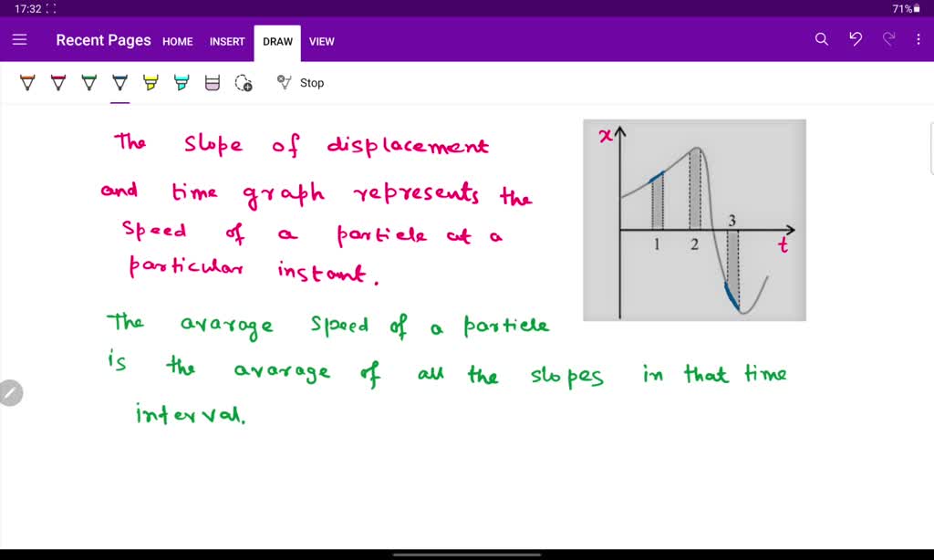Open the three-dot more options menu
Image resolution: width=934 pixels, height=560 pixels.
tap(918, 39)
